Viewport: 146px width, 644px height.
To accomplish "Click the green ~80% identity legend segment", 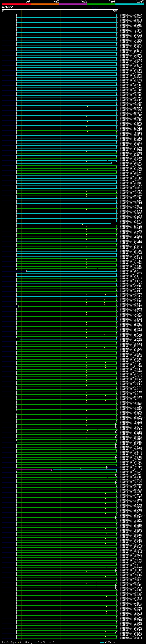I will tap(101, 4).
